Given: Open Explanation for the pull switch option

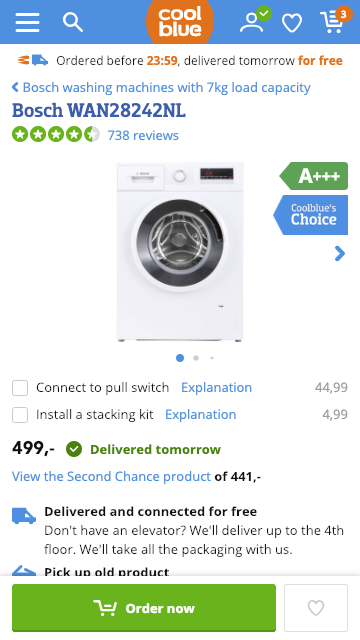Looking at the screenshot, I should 216,387.
